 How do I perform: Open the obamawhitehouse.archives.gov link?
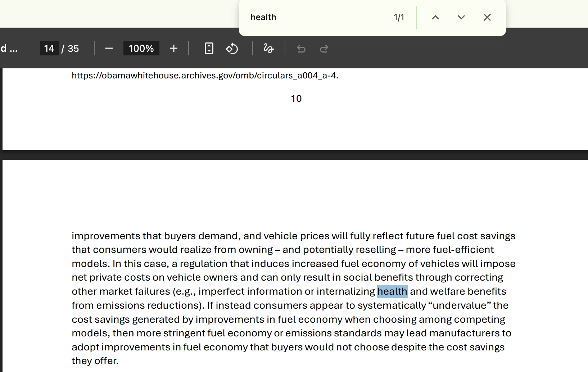click(204, 76)
